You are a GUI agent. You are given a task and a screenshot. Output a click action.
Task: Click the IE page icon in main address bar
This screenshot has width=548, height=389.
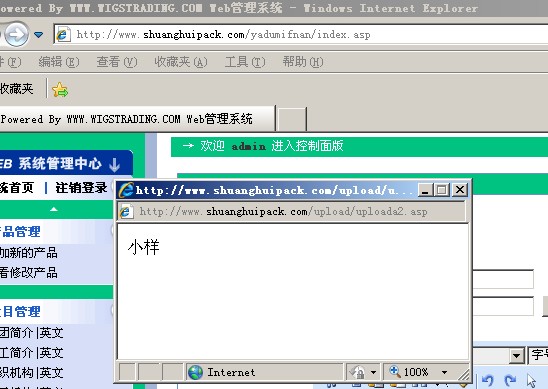pyautogui.click(x=63, y=35)
